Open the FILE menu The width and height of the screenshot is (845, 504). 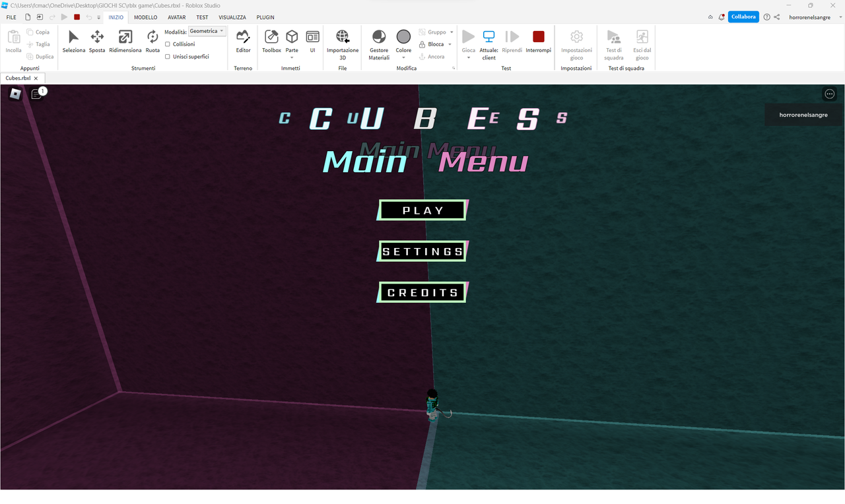(x=11, y=17)
